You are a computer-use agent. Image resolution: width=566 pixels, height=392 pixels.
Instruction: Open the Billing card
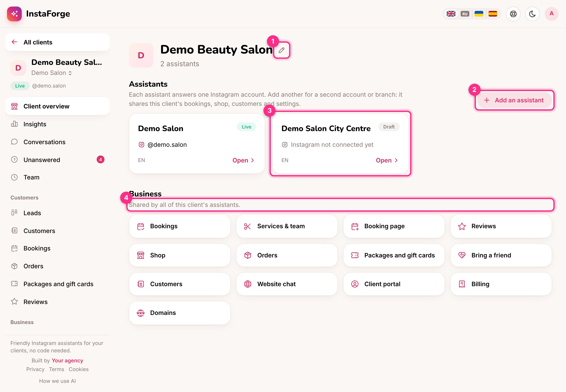tap(501, 284)
